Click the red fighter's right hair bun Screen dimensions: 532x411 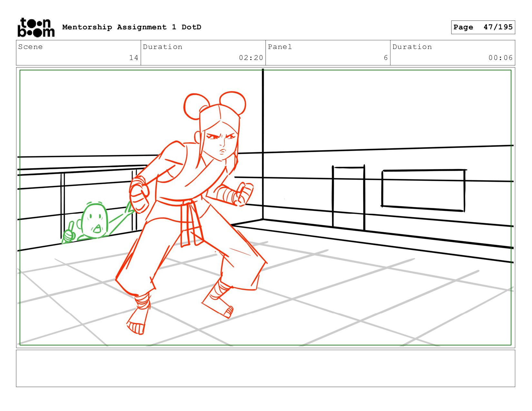click(x=233, y=103)
